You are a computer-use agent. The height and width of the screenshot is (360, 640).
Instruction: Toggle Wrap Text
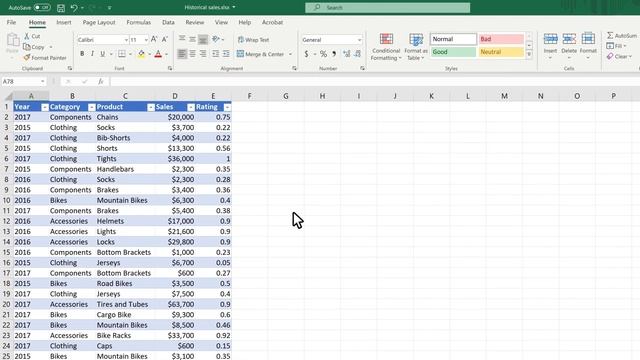coord(253,40)
